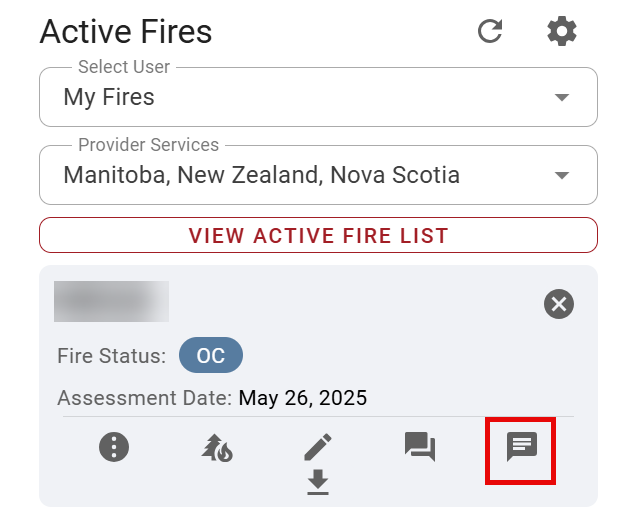
Task: Click the fire details info icon
Action: pos(114,447)
